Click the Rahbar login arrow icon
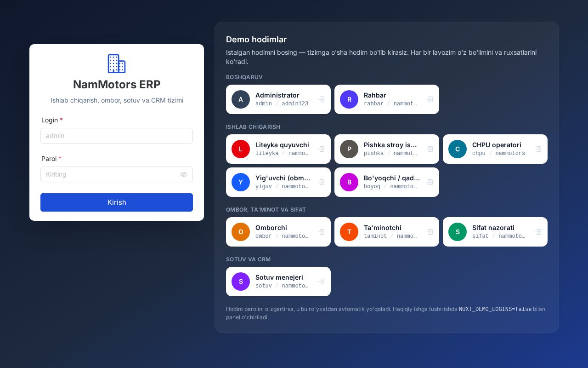Screen dimensions: 588x368 pos(430,99)
